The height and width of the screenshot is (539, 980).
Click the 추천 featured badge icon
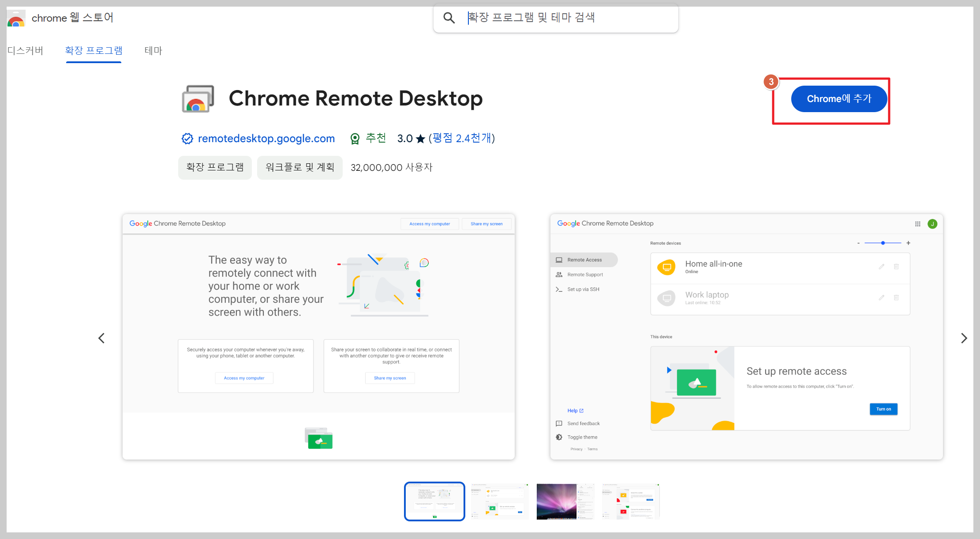[x=355, y=139]
